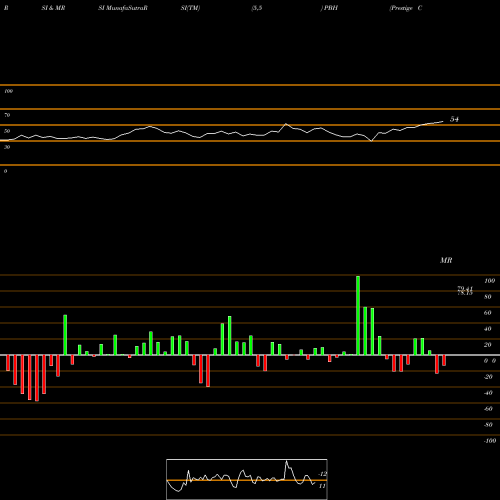Image resolution: width=500 pixels, height=500 pixels.
Task: Click the deepest red bar in MR histogram
Action: 37,378
